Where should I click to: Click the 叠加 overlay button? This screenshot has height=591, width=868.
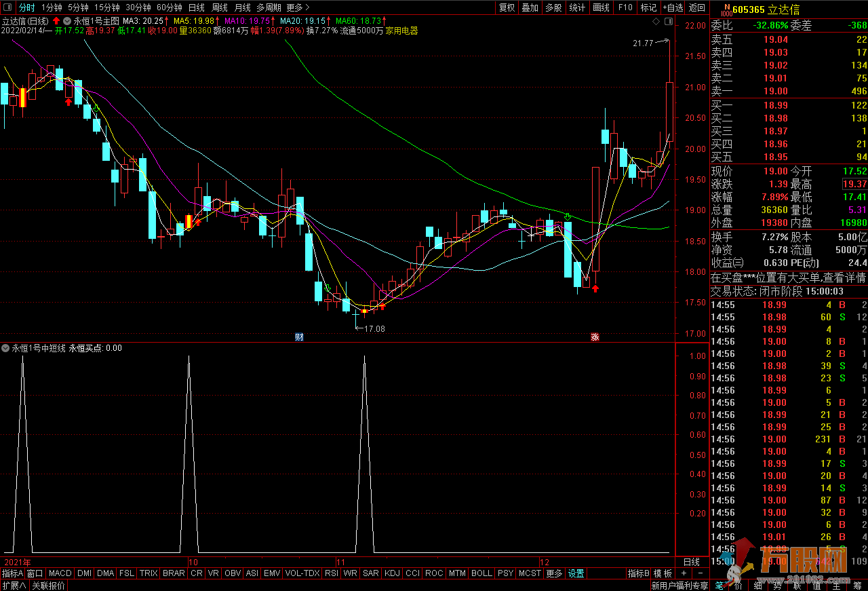[530, 7]
